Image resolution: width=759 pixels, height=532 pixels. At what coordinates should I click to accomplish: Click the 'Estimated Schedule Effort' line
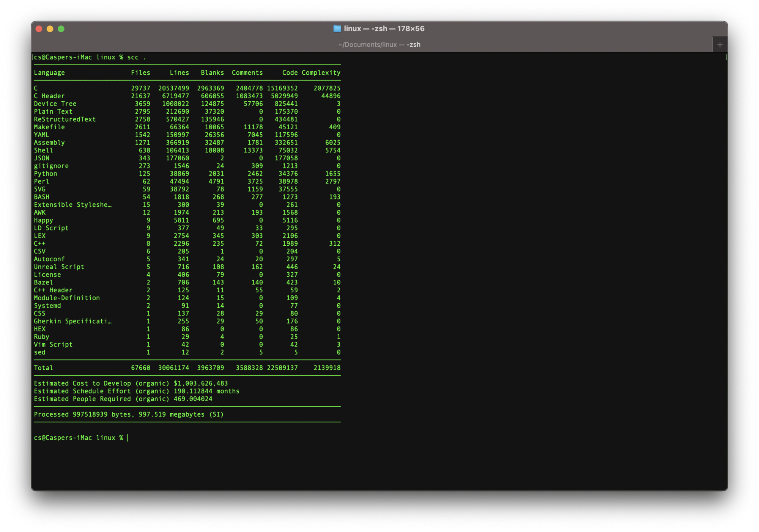137,391
